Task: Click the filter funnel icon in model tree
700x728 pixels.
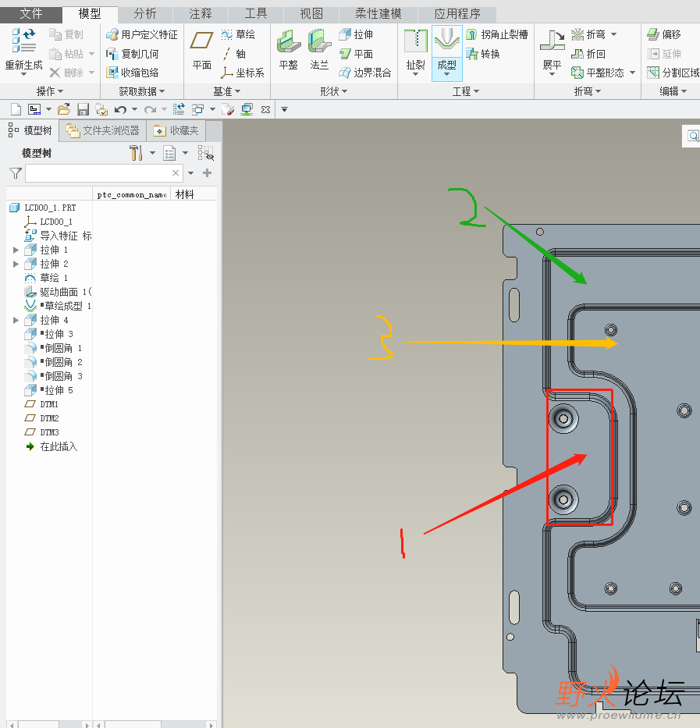Action: pyautogui.click(x=16, y=173)
